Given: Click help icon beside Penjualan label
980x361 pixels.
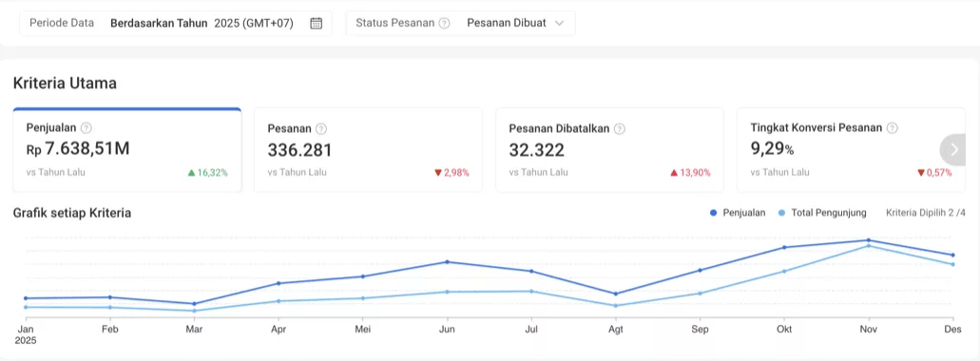Looking at the screenshot, I should [x=86, y=128].
